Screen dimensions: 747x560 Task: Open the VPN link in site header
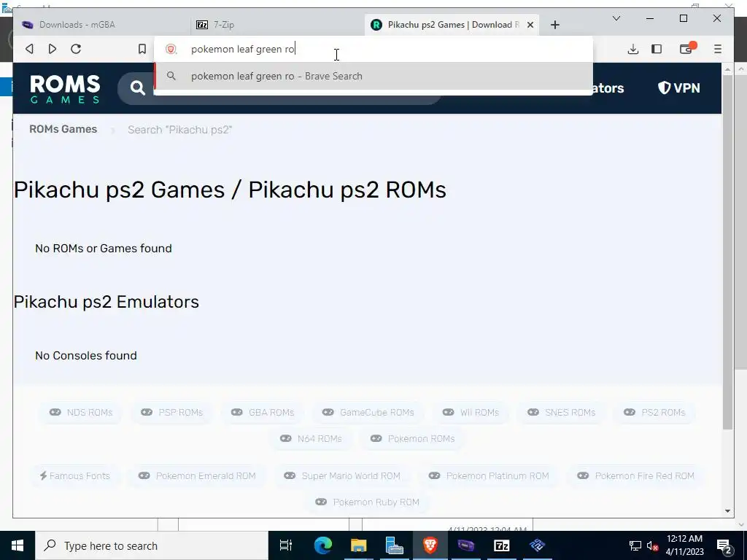[x=679, y=87]
